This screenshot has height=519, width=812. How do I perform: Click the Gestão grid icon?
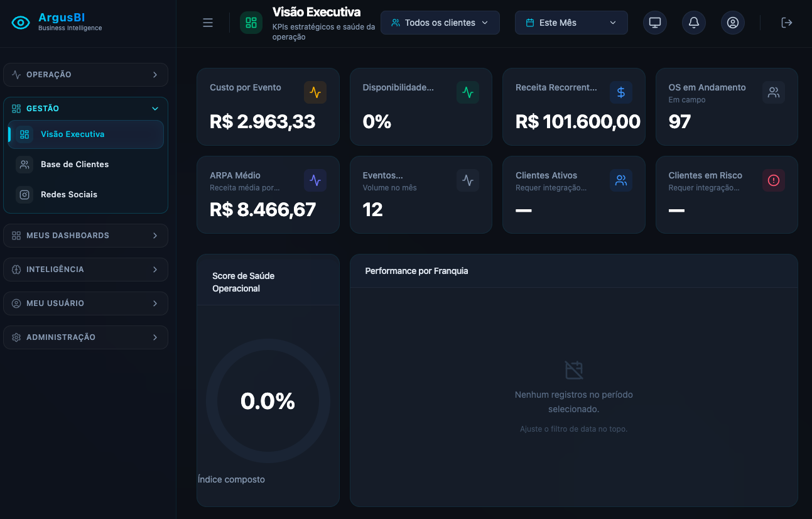[x=16, y=109]
